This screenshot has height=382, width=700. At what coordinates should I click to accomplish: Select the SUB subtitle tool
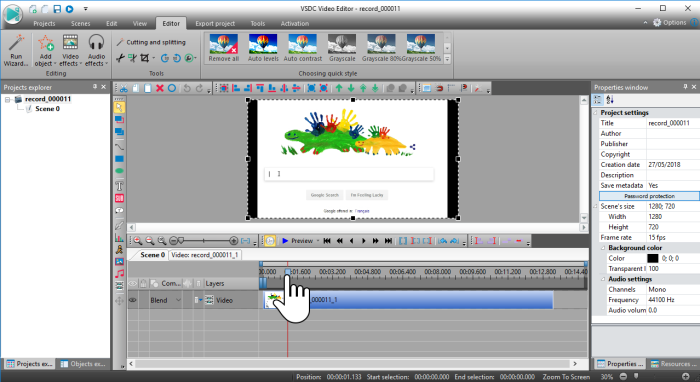(119, 198)
